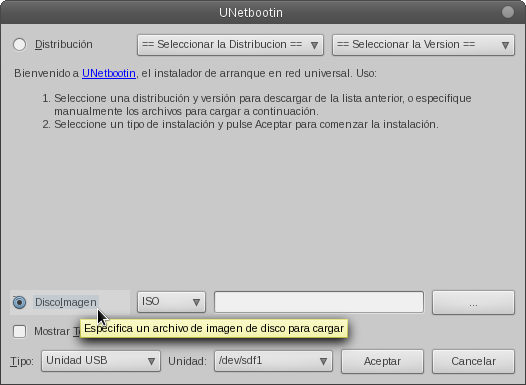The height and width of the screenshot is (385, 526).
Task: Click the 'Tipo:' label
Action: (x=22, y=361)
